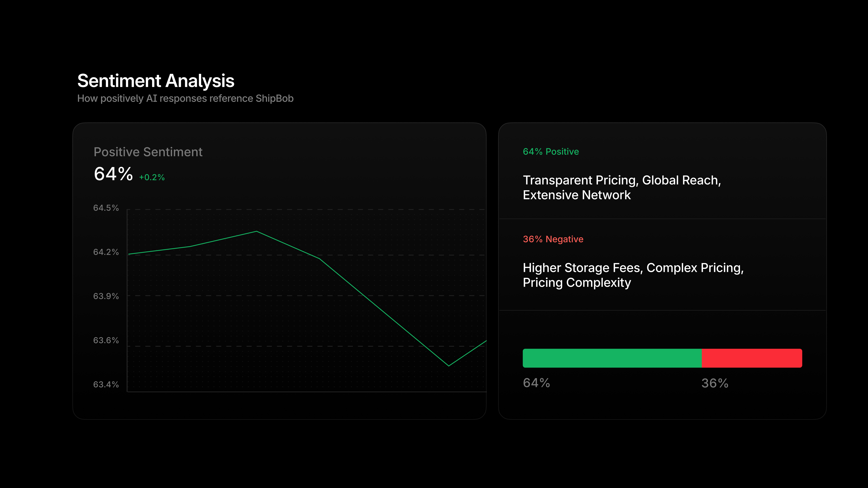Click the "Positive Sentiment" card title
Screen dimensions: 868x488
point(148,152)
